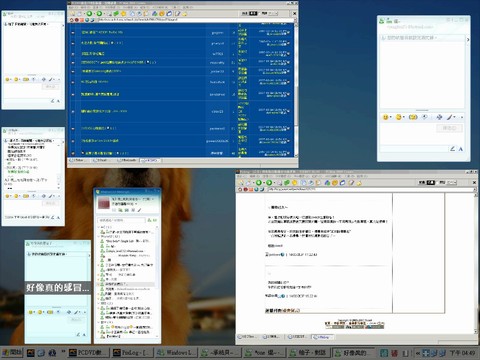Select first bottom tab in PCDVD browser

(x=79, y=160)
